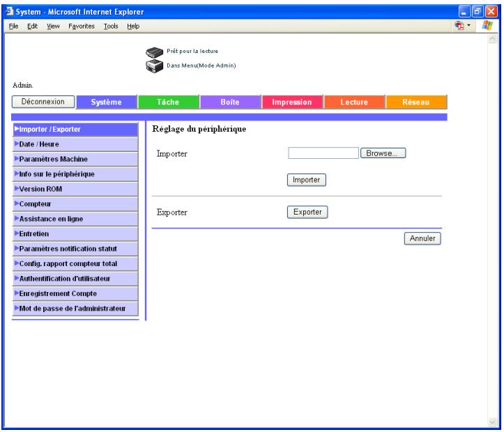Click the Importer button

click(x=306, y=180)
